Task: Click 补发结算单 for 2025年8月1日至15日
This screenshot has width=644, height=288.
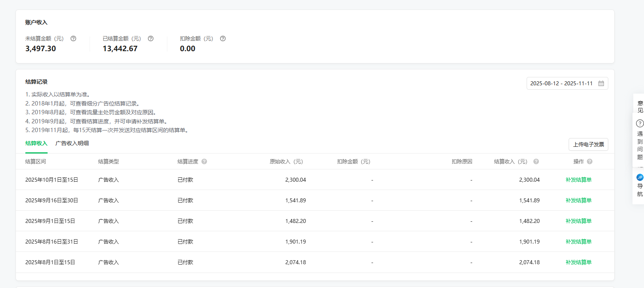Action: (x=579, y=262)
